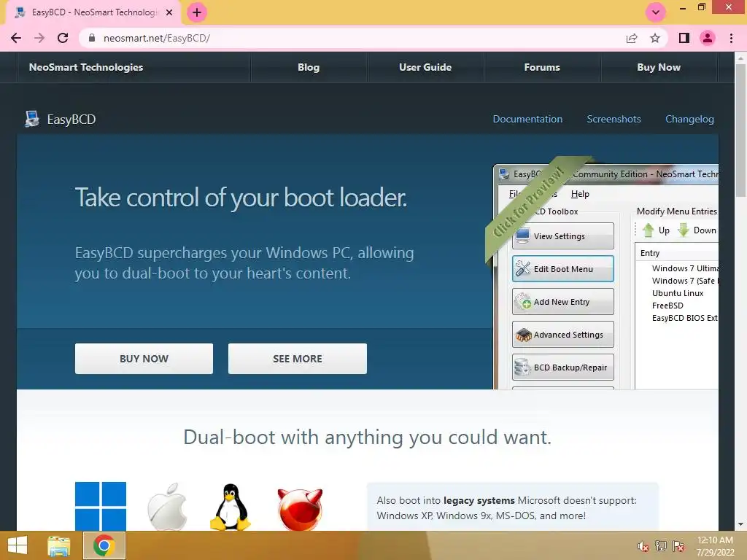The height and width of the screenshot is (560, 747).
Task: Click the FreeBSD daemon logo
Action: tap(300, 510)
